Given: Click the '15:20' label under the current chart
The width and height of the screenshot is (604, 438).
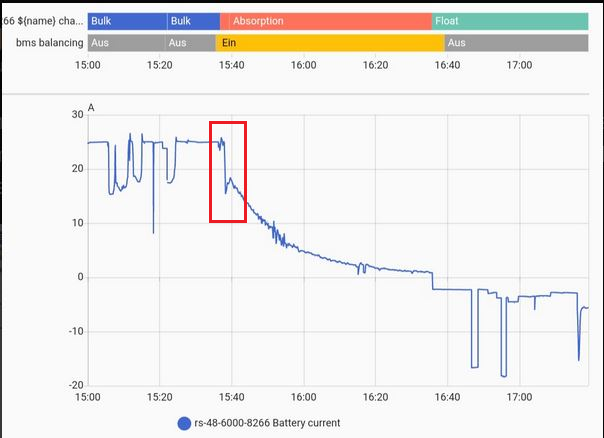Looking at the screenshot, I should 159,397.
